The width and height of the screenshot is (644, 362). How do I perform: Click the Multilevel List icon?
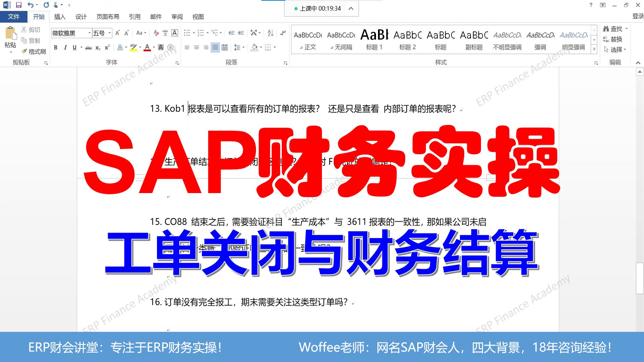pyautogui.click(x=215, y=33)
